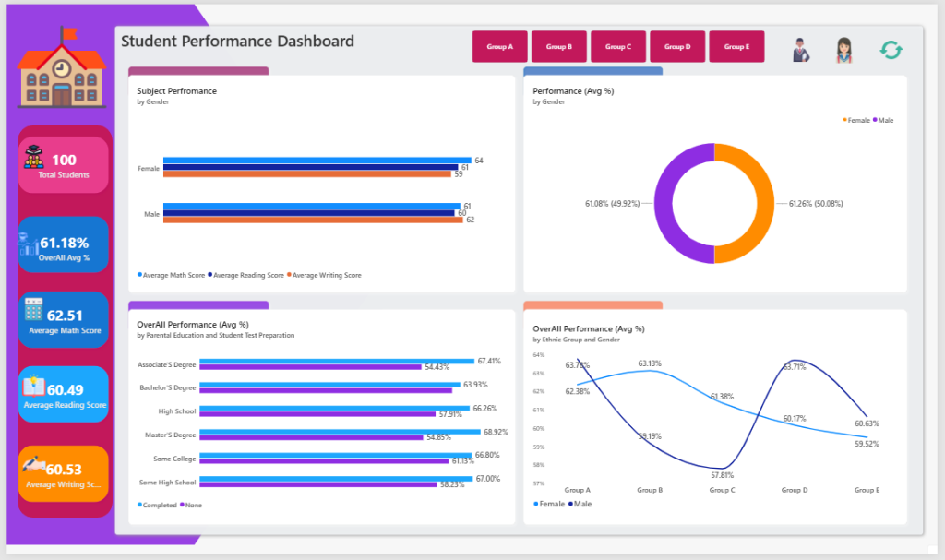Image resolution: width=945 pixels, height=560 pixels.
Task: Click the Some High School category label
Action: 168,483
